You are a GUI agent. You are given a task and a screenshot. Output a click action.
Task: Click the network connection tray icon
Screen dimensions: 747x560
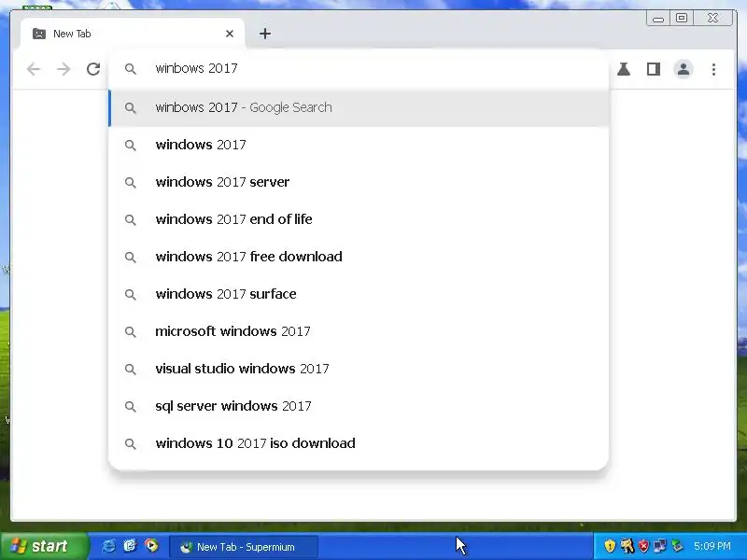click(x=660, y=546)
